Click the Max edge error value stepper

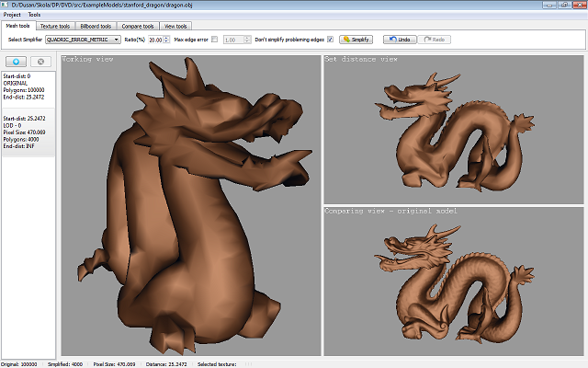[248, 40]
